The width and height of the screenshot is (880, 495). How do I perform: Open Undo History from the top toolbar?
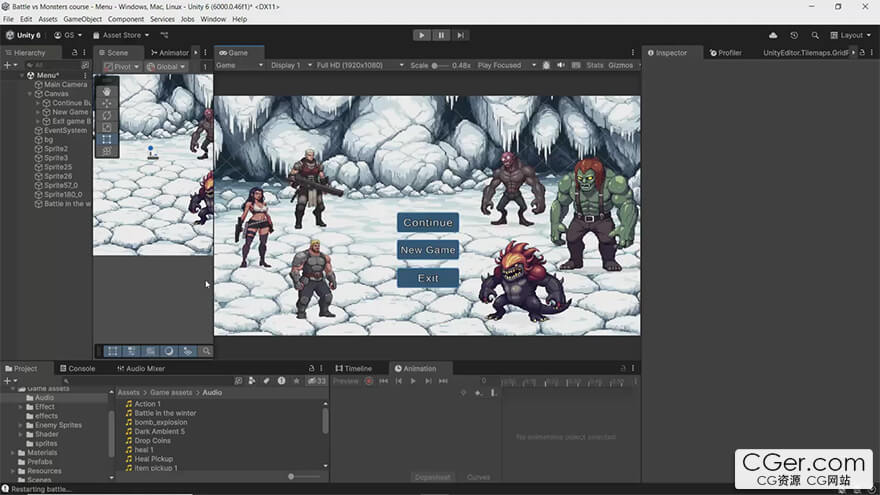click(794, 35)
